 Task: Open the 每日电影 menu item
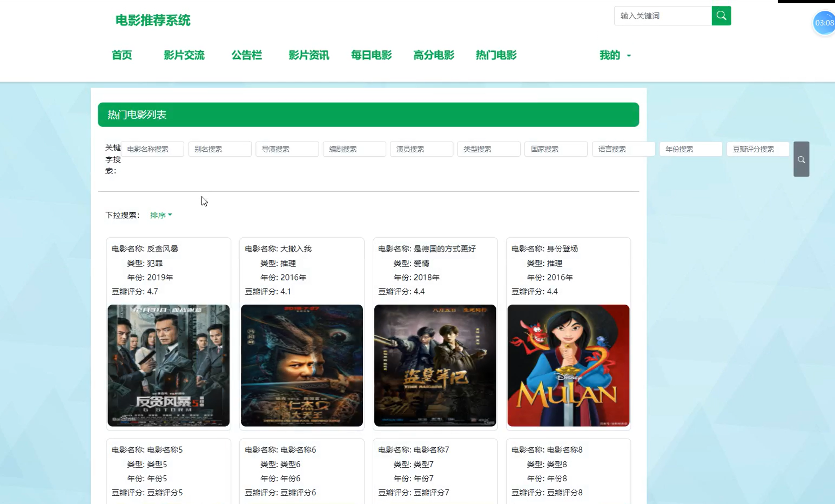(x=372, y=55)
